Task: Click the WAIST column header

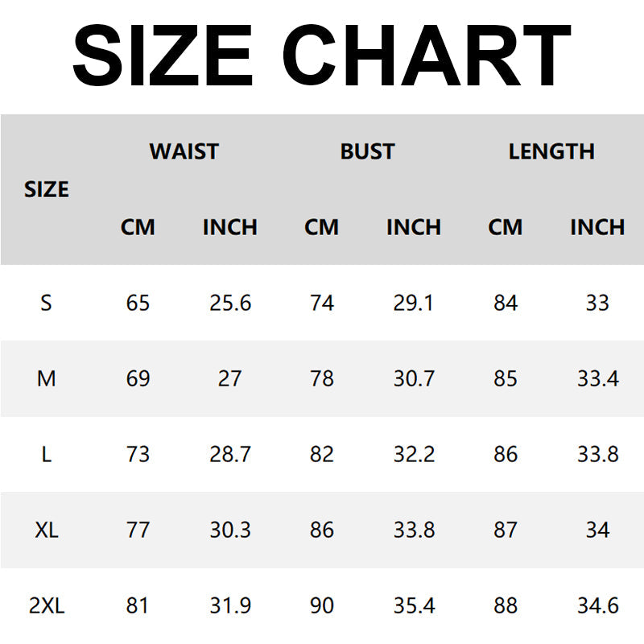Action: click(184, 151)
